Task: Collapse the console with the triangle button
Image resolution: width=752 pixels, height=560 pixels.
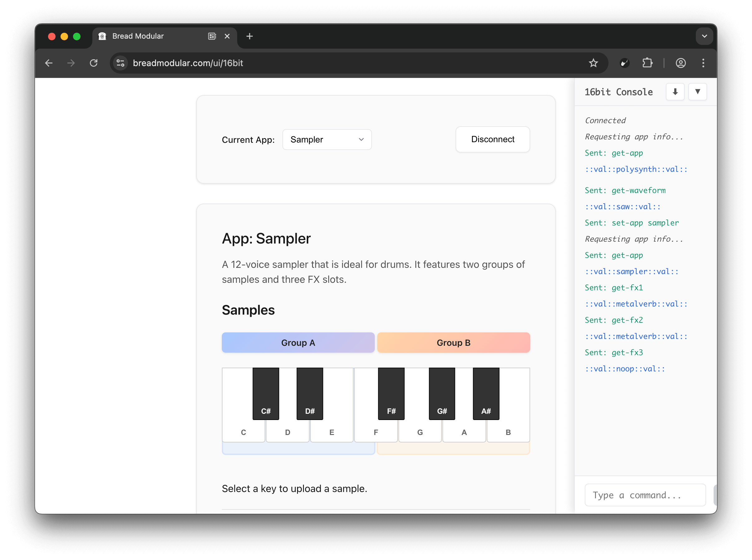Action: (697, 92)
